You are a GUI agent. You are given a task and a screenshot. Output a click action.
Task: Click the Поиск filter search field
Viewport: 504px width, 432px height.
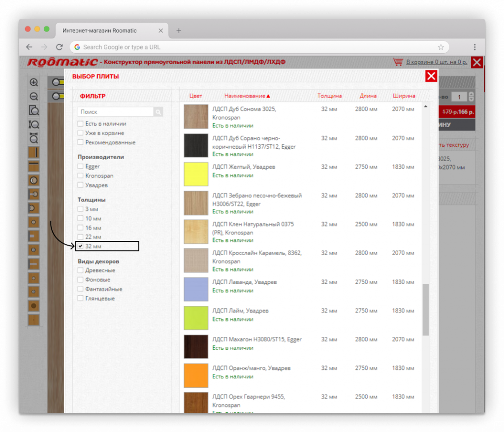[116, 112]
